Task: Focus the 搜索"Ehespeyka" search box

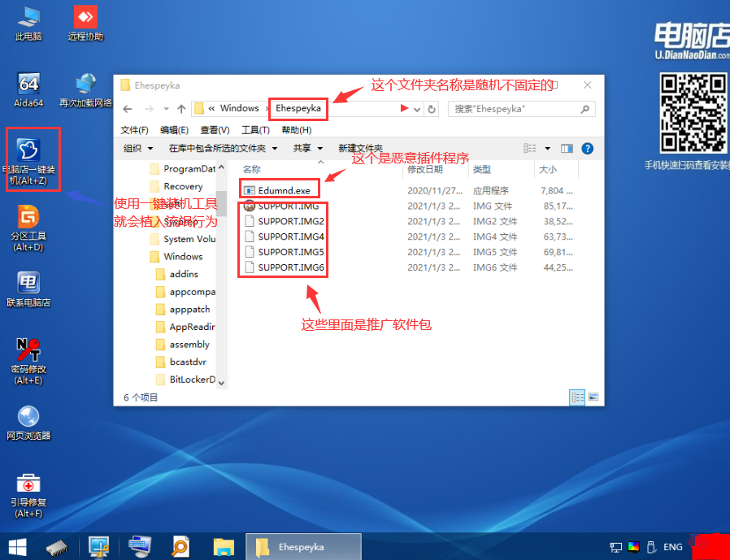Action: click(521, 109)
